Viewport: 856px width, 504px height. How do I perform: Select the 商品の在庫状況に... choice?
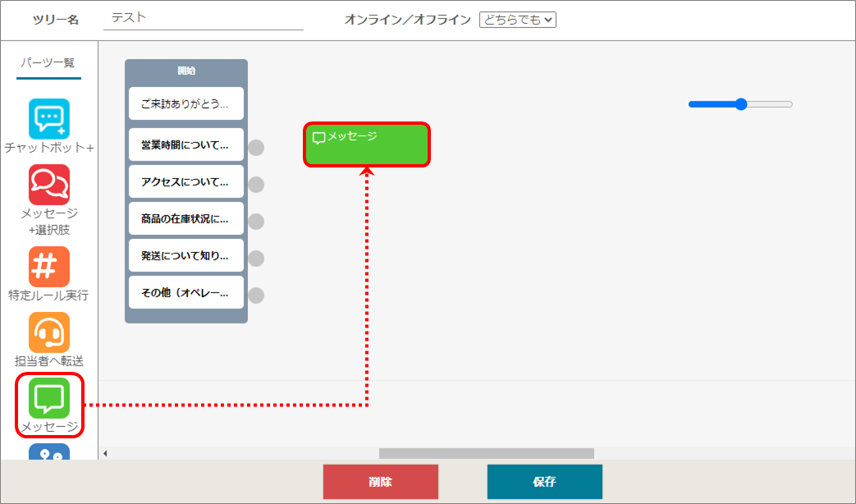pos(186,218)
